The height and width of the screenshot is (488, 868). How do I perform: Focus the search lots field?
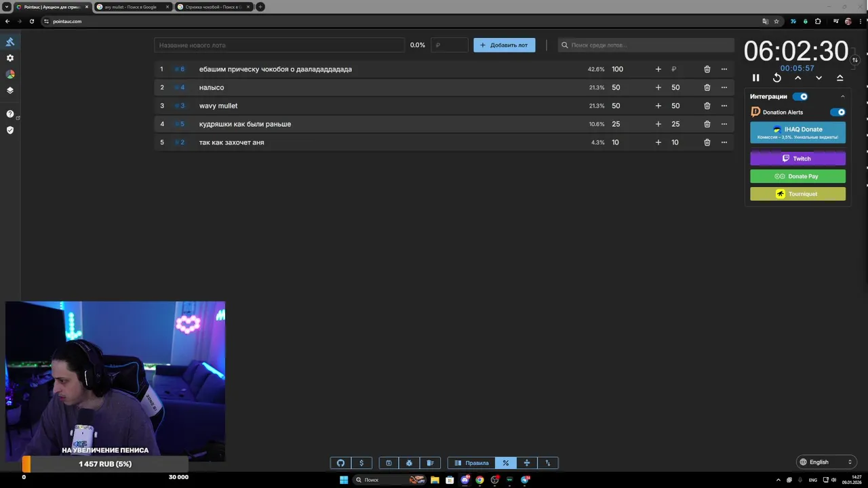pos(646,45)
